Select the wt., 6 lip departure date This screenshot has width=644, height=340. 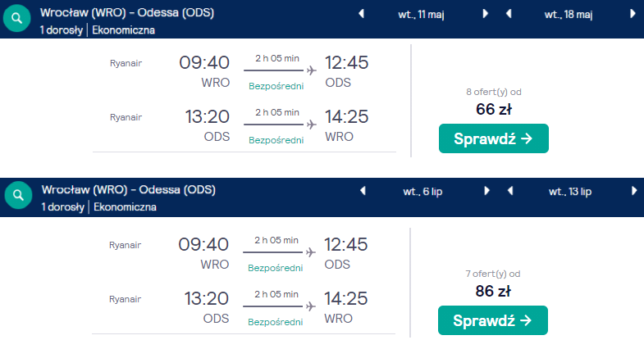point(422,192)
